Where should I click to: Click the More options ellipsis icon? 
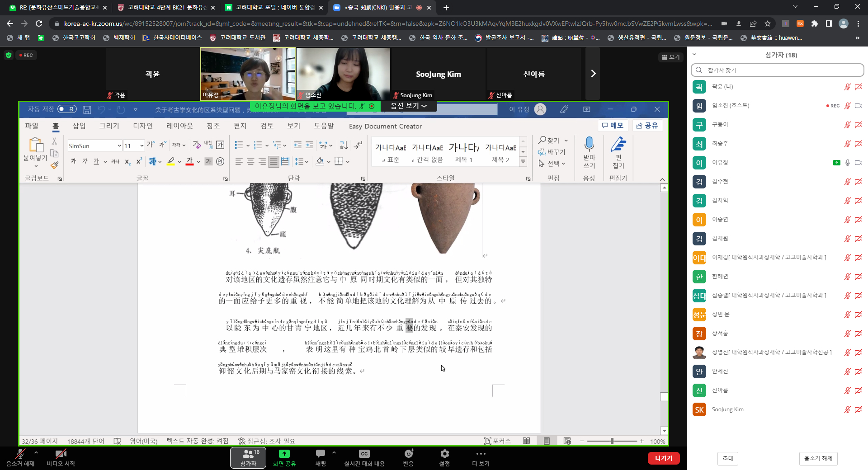pyautogui.click(x=481, y=454)
